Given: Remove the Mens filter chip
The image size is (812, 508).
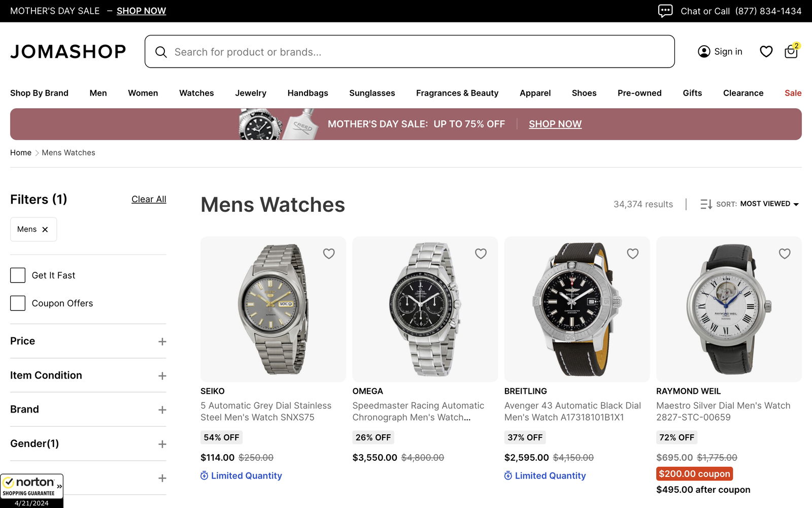Looking at the screenshot, I should point(45,230).
